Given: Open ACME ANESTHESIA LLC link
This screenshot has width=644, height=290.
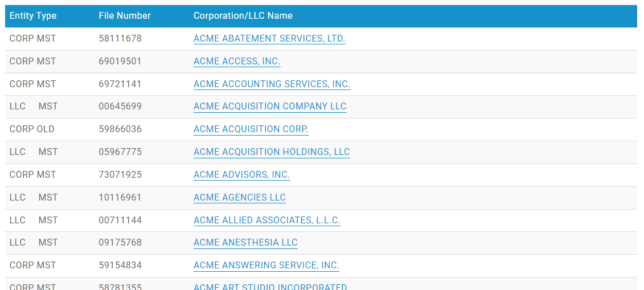Looking at the screenshot, I should tap(245, 243).
